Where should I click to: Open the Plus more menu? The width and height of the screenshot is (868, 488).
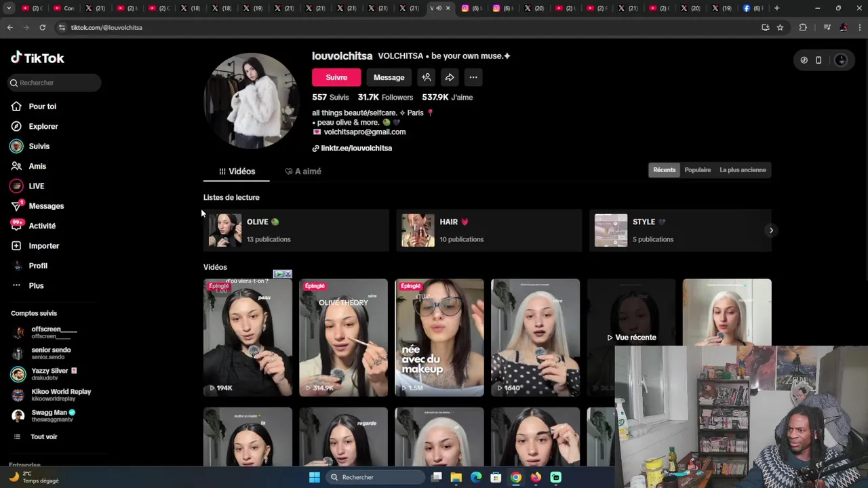tap(28, 285)
